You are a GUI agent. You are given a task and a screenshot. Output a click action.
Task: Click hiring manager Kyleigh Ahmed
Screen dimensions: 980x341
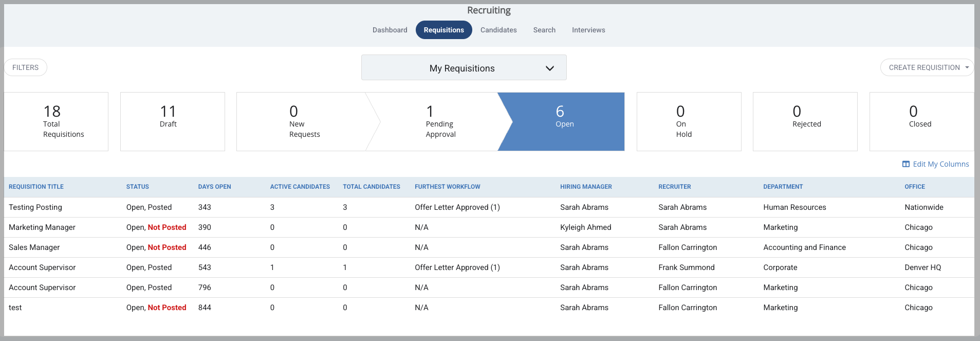point(586,227)
